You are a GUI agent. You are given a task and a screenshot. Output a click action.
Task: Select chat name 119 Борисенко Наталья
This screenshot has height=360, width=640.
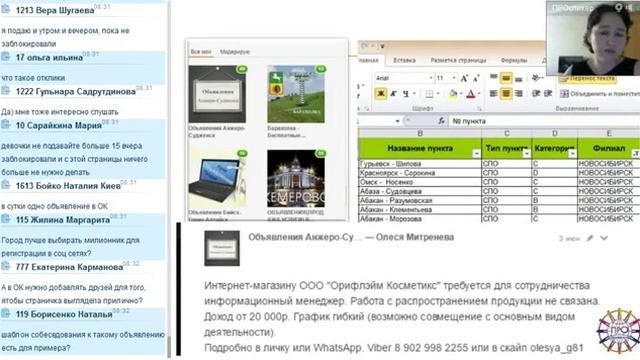(x=64, y=314)
